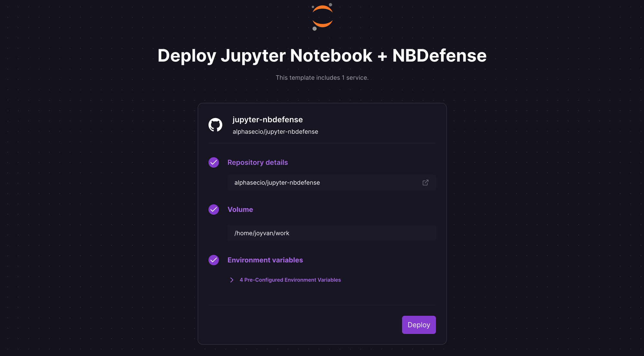Click the Environment variables section heading

(265, 260)
